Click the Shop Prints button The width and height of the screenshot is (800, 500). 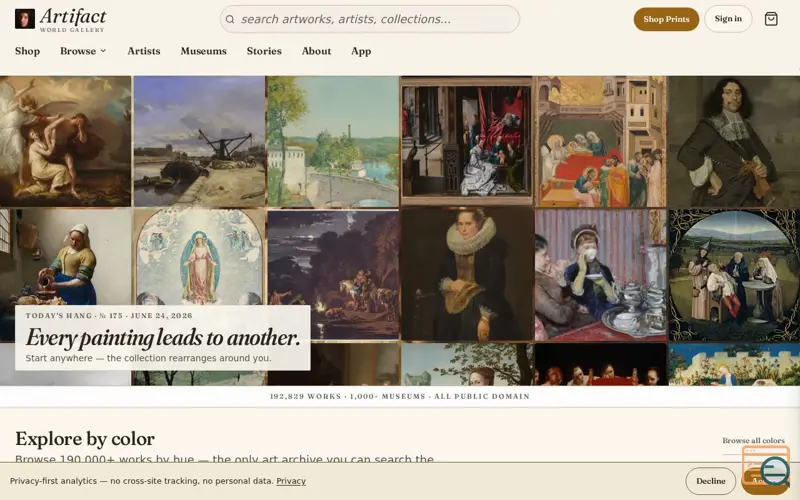point(666,19)
